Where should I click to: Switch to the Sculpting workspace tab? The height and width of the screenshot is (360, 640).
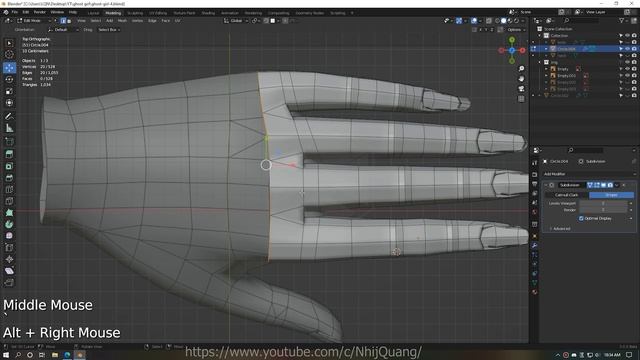coord(135,13)
